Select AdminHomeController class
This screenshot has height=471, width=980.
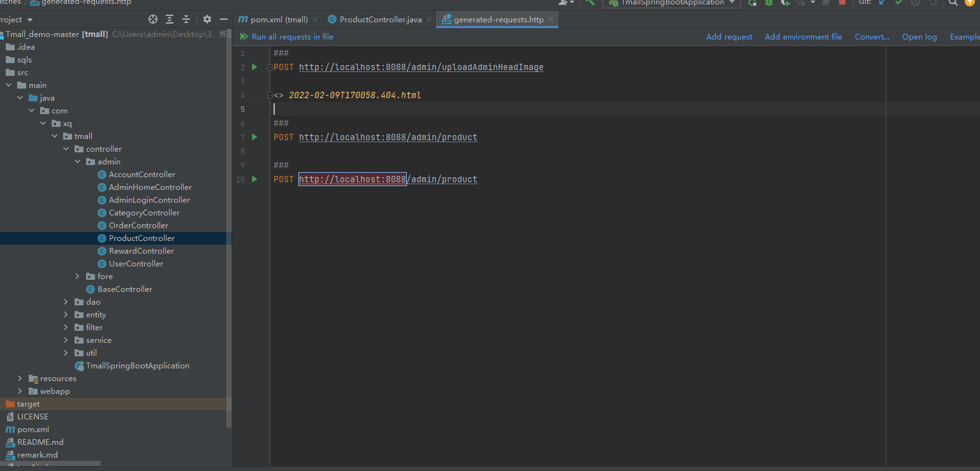click(150, 187)
